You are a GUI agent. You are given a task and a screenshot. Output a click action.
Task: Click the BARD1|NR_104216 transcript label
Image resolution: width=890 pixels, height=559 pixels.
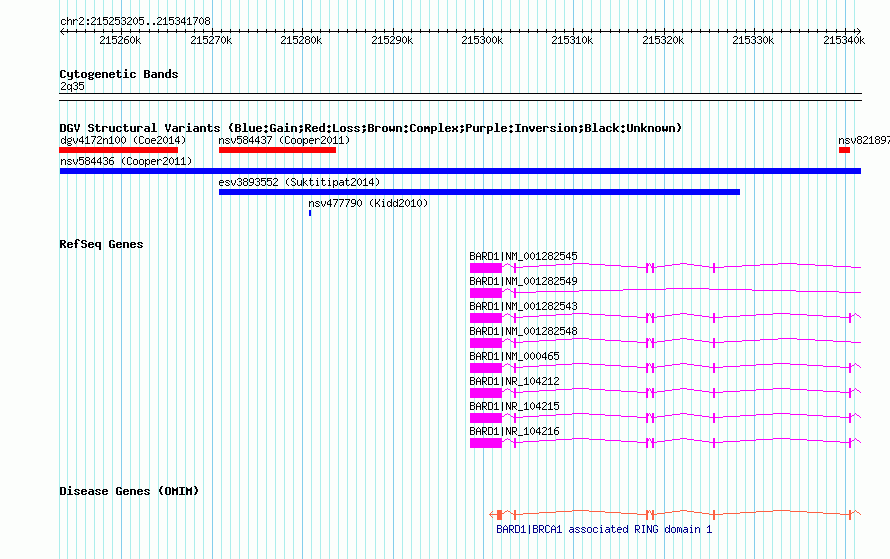click(514, 431)
